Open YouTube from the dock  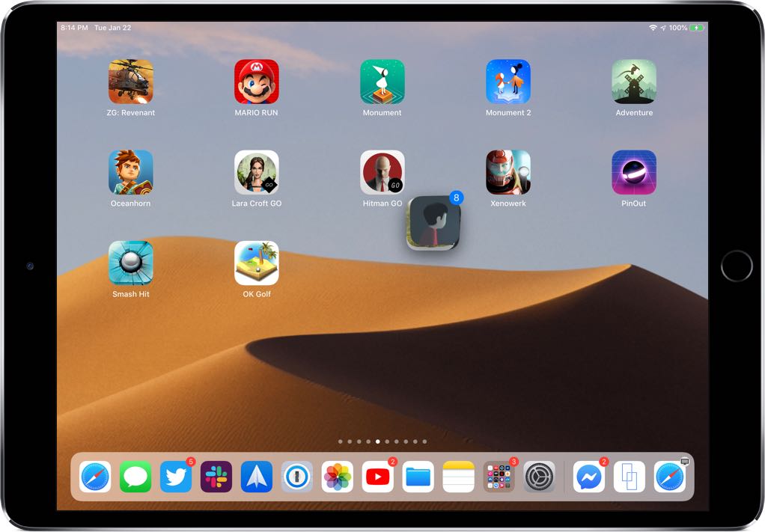point(378,476)
